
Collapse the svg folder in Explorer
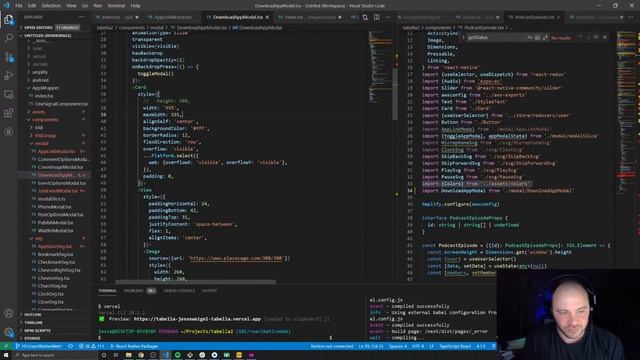39,238
